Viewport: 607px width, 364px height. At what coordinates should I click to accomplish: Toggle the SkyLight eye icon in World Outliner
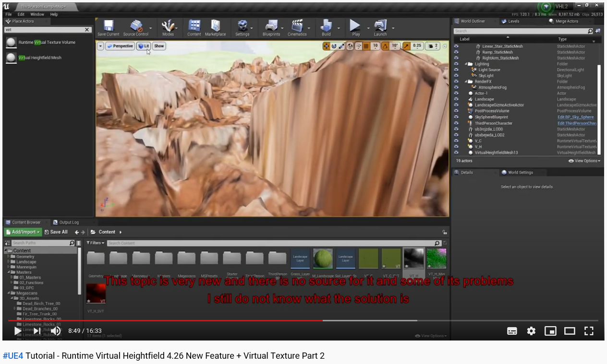pyautogui.click(x=456, y=75)
